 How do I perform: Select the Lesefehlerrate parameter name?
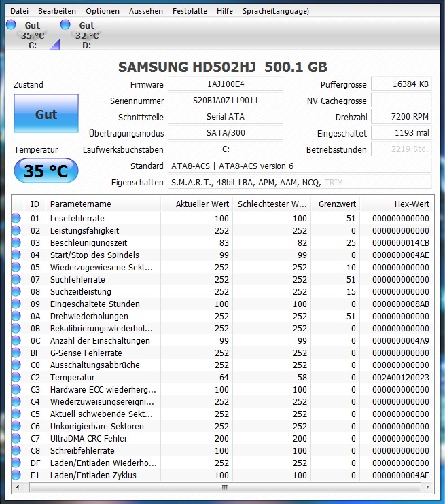77,218
